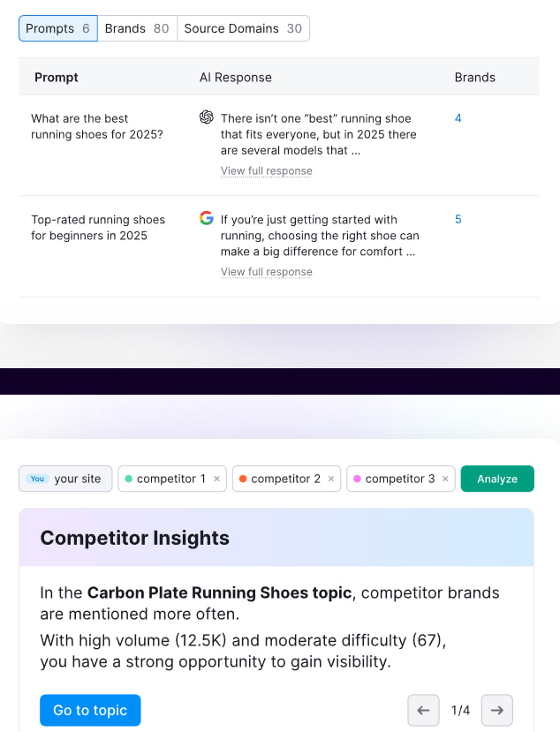Switch to the Brands tab
Image resolution: width=560 pixels, height=732 pixels.
137,28
